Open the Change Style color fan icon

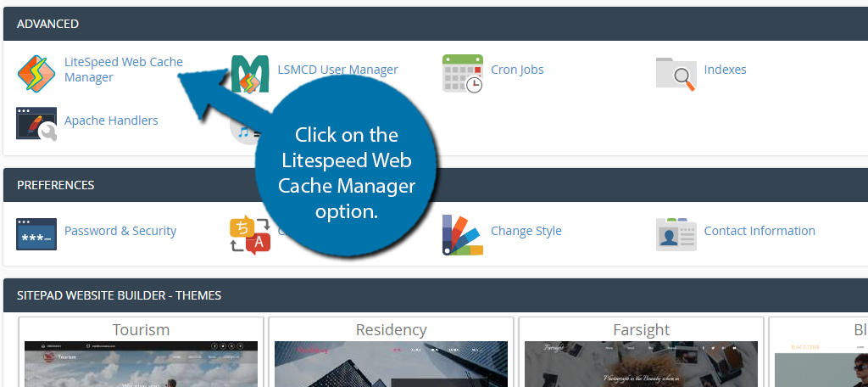(x=463, y=235)
